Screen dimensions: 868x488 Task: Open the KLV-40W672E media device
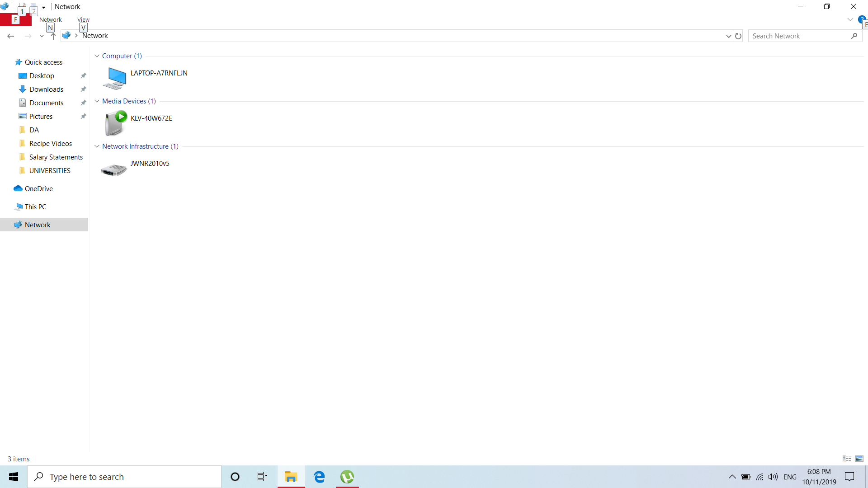(115, 123)
